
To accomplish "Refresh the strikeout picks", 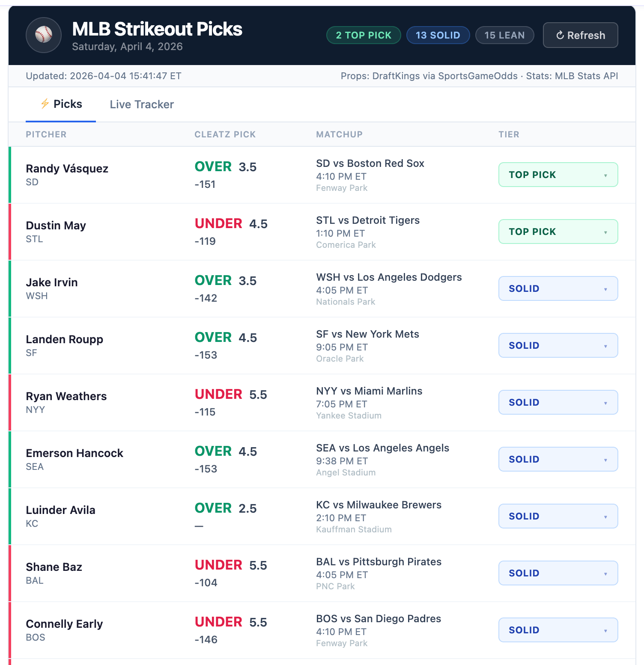I will (x=580, y=35).
